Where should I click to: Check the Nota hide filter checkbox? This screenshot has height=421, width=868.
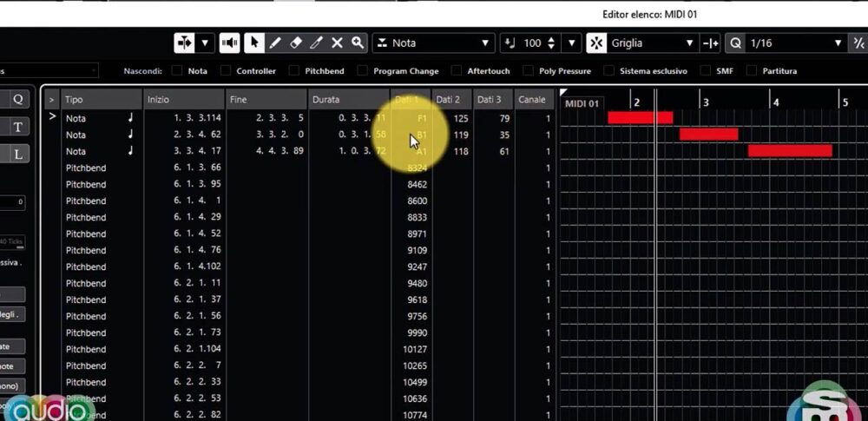[176, 71]
